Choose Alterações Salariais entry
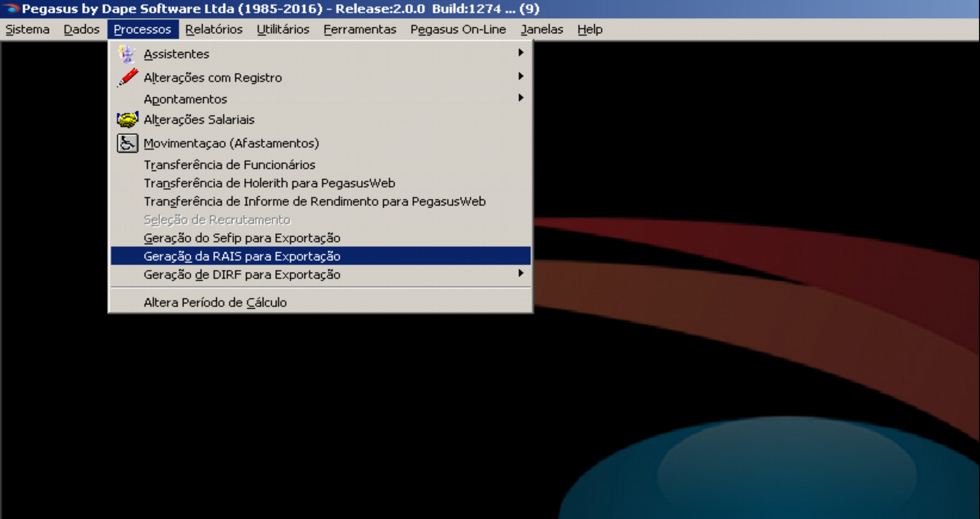Screen dimensions: 980x519 321,119
